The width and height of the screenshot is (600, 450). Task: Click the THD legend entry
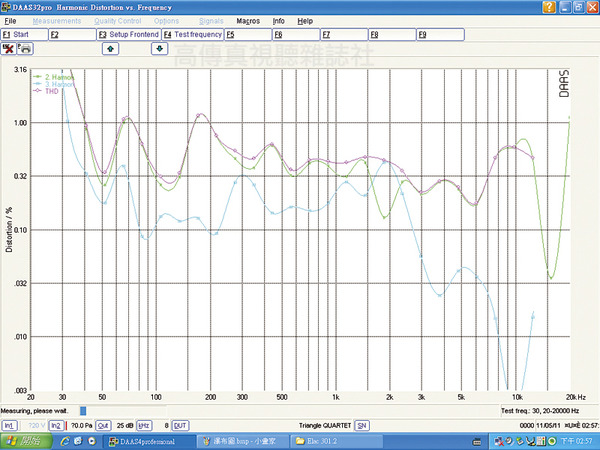tap(46, 91)
